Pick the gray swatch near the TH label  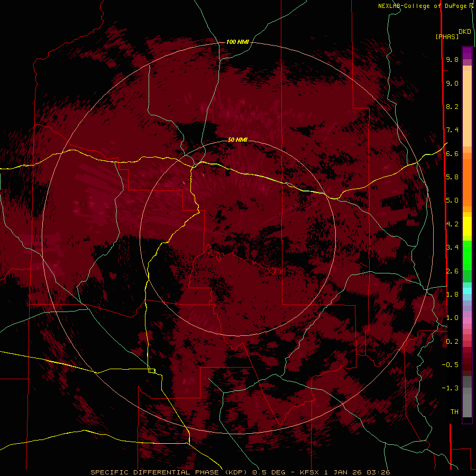tap(467, 407)
